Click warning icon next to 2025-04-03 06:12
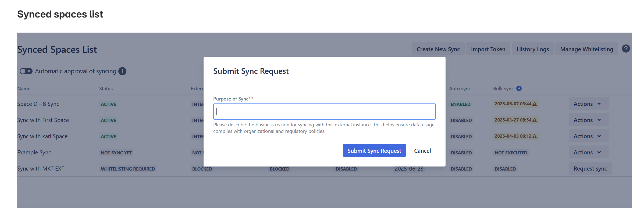The image size is (644, 208). tap(535, 136)
